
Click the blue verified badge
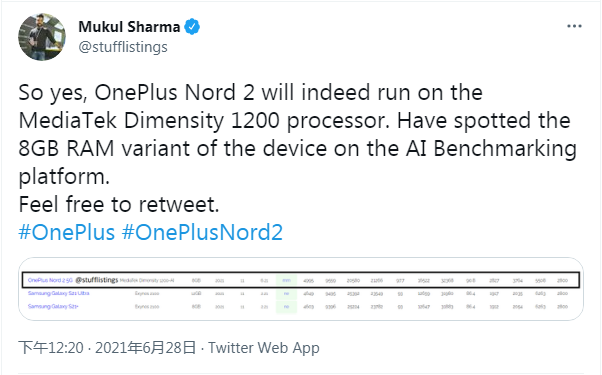[192, 26]
